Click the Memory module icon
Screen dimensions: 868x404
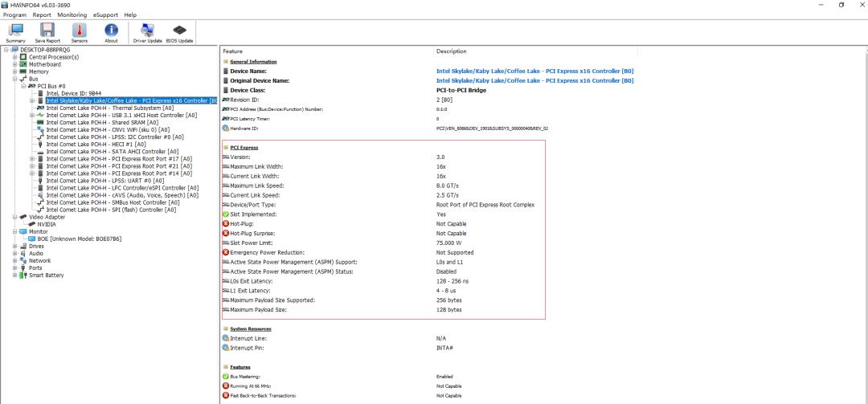pos(23,71)
